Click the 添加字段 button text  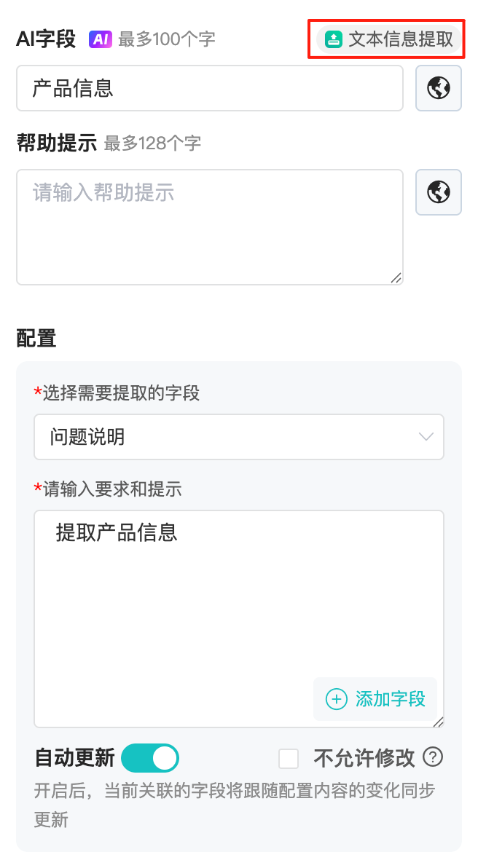390,699
